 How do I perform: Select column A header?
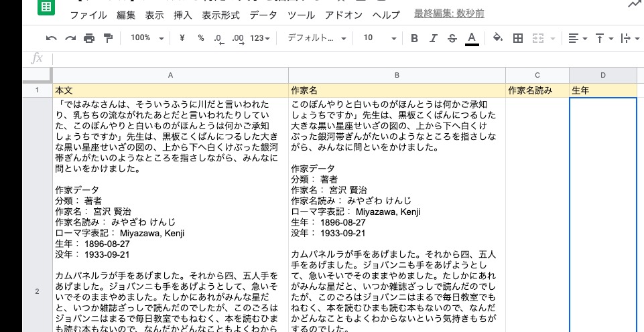(170, 75)
